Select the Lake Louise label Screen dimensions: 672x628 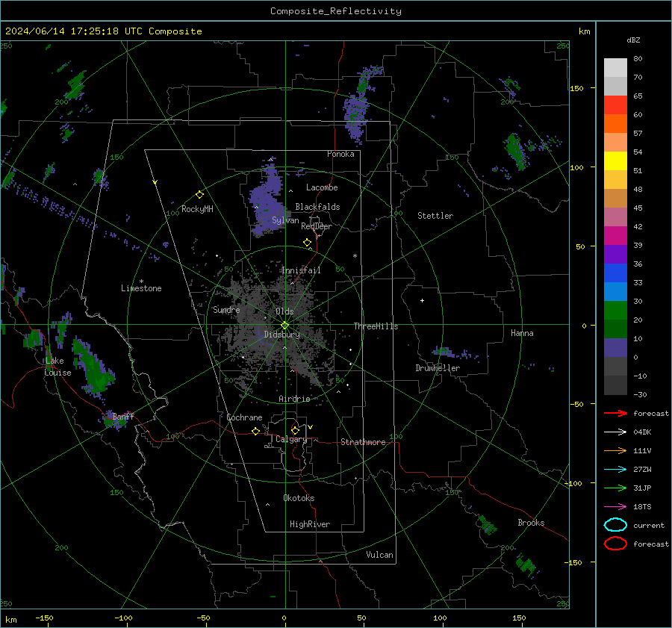click(57, 367)
